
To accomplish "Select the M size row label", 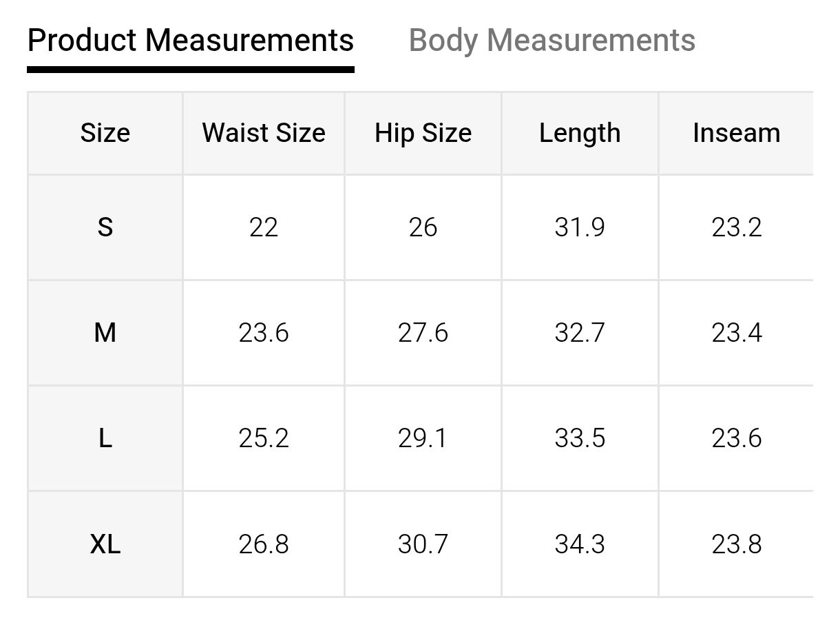I will pos(105,333).
